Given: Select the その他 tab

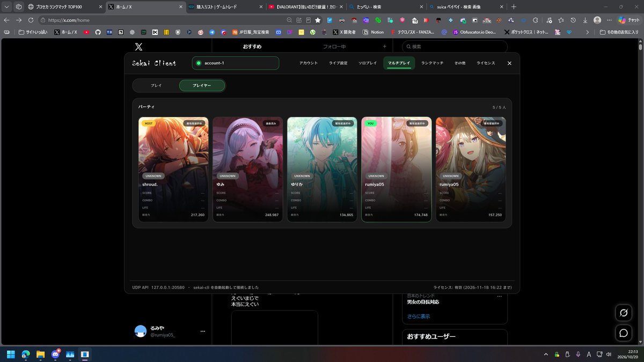Looking at the screenshot, I should point(460,63).
